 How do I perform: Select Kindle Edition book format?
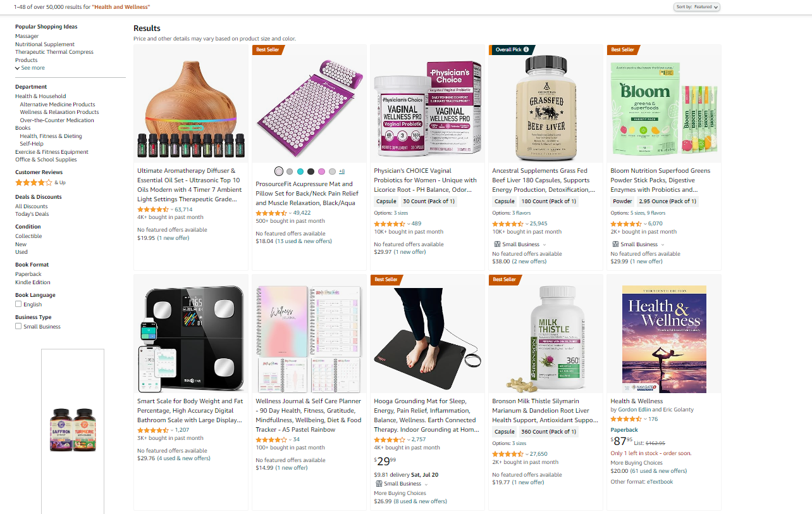pyautogui.click(x=33, y=282)
